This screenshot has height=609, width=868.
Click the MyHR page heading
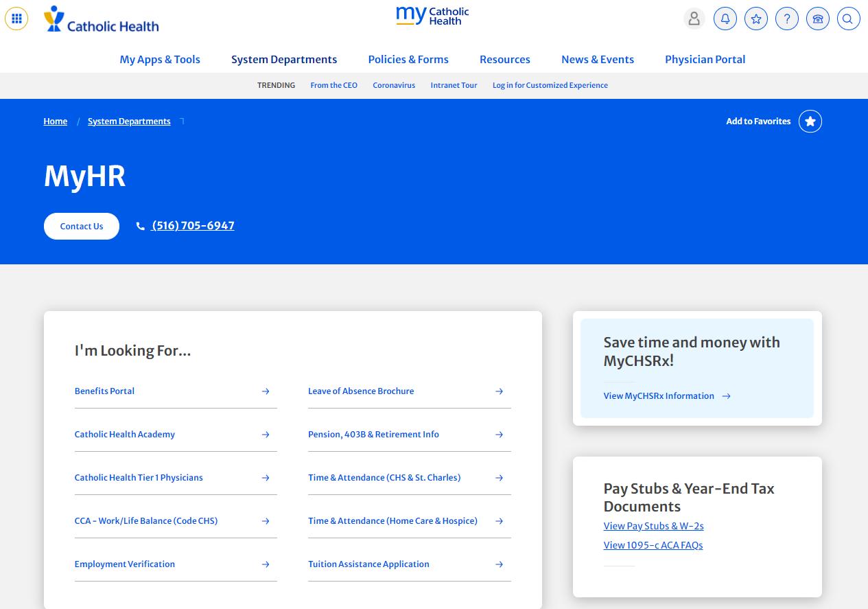click(x=85, y=176)
